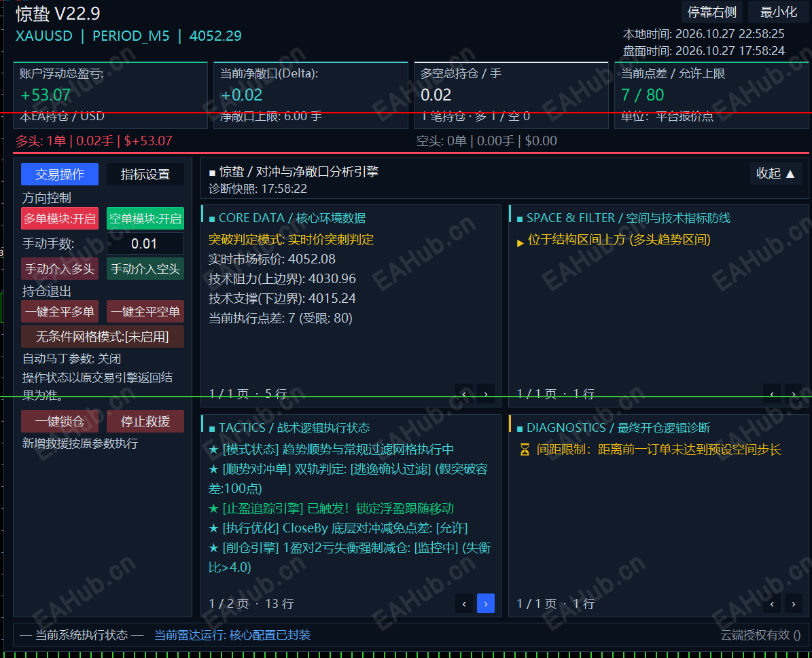This screenshot has height=658, width=812.
Task: Close all shorts with 一键全平空单
Action: pos(145,312)
